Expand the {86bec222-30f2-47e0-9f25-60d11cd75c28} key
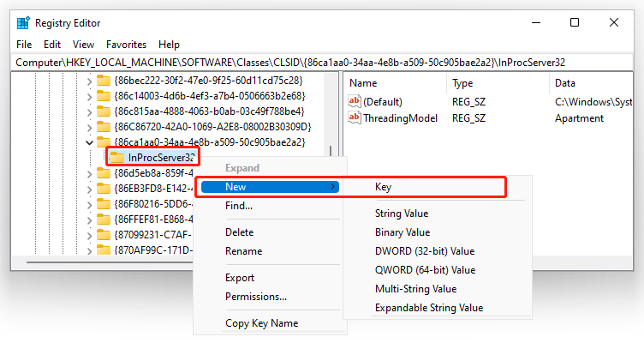The width and height of the screenshot is (644, 343). point(89,81)
